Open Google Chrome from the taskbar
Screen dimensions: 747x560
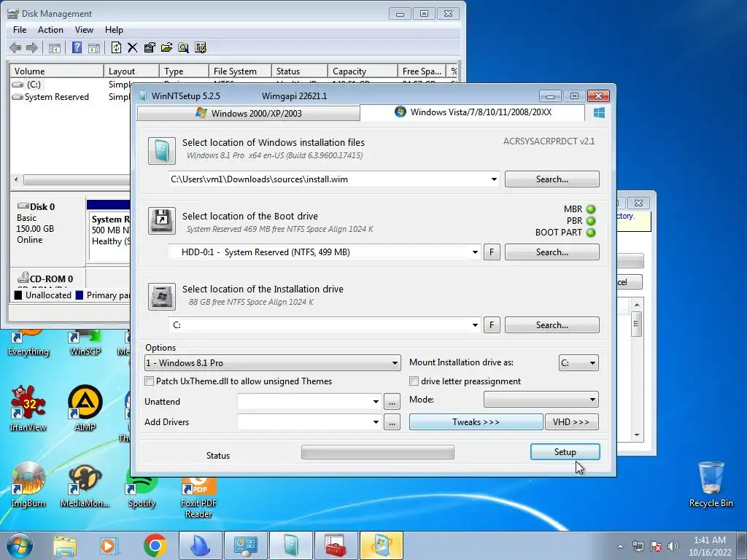(x=155, y=545)
